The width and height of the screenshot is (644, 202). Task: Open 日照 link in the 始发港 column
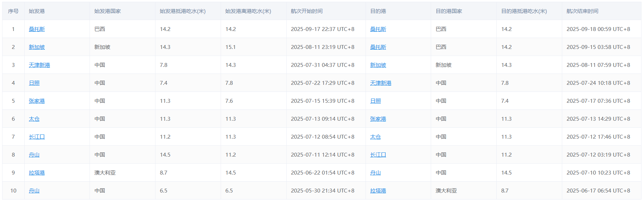tap(34, 83)
